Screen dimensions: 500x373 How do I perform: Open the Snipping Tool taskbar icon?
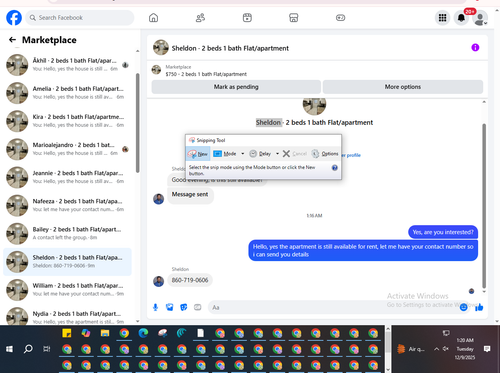tap(163, 333)
